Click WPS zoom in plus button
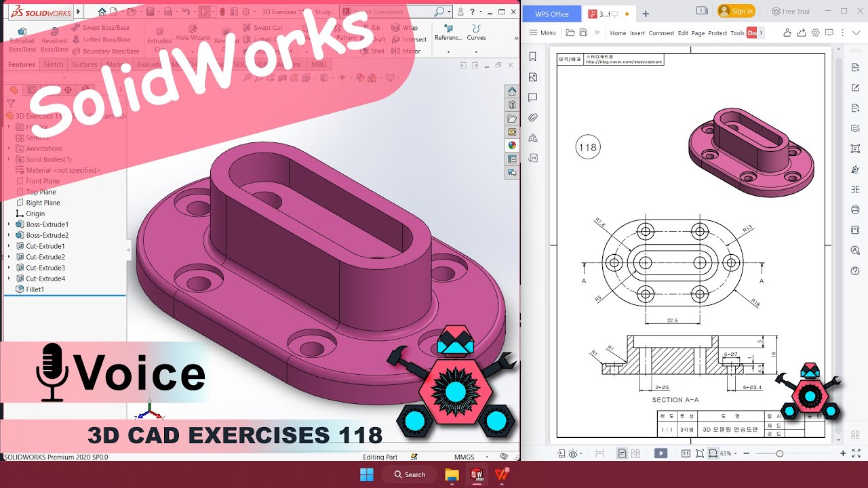 843,453
